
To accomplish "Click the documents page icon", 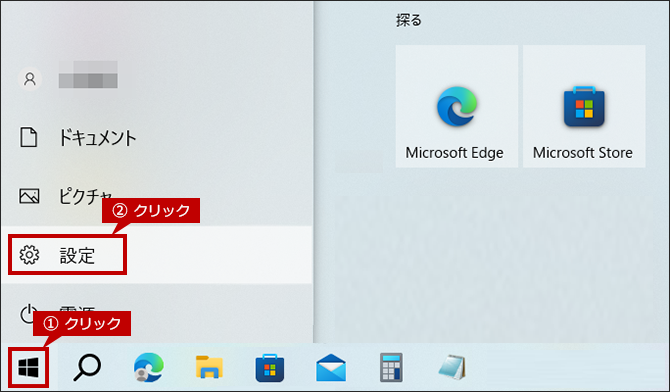I will (x=29, y=138).
